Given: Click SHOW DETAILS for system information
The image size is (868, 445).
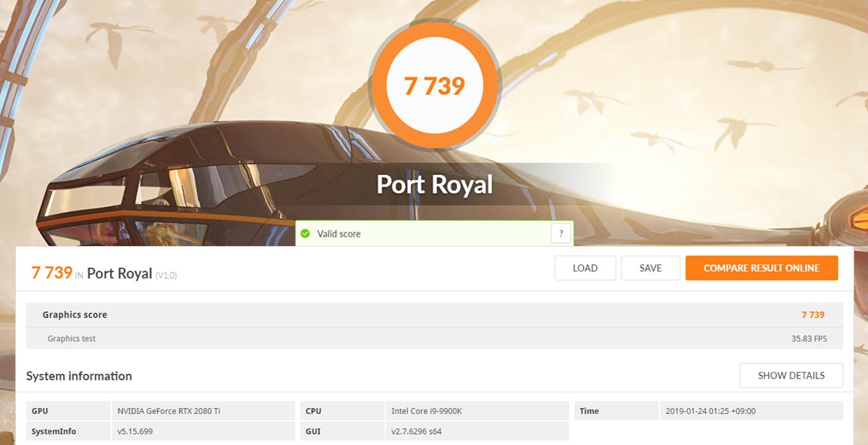Looking at the screenshot, I should point(791,376).
